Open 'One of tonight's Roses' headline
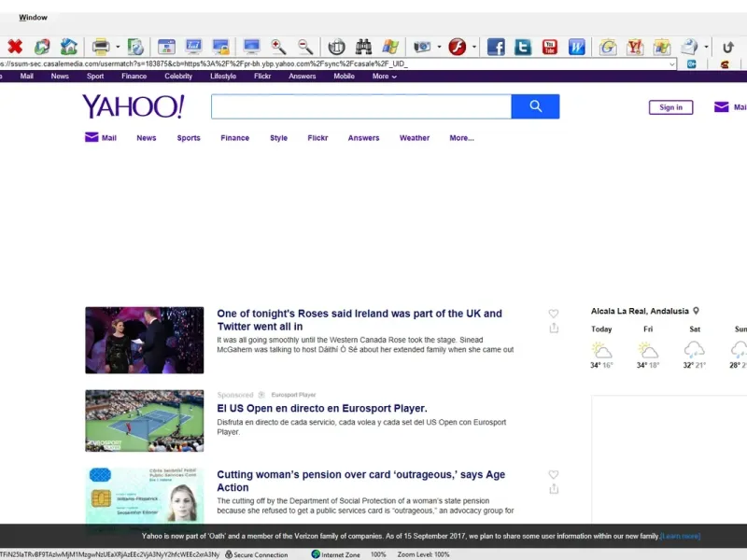The image size is (747, 560). [359, 320]
